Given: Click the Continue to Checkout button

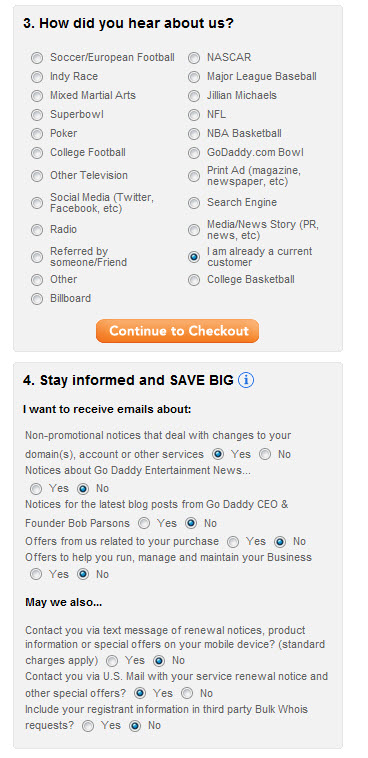Looking at the screenshot, I should tap(177, 331).
